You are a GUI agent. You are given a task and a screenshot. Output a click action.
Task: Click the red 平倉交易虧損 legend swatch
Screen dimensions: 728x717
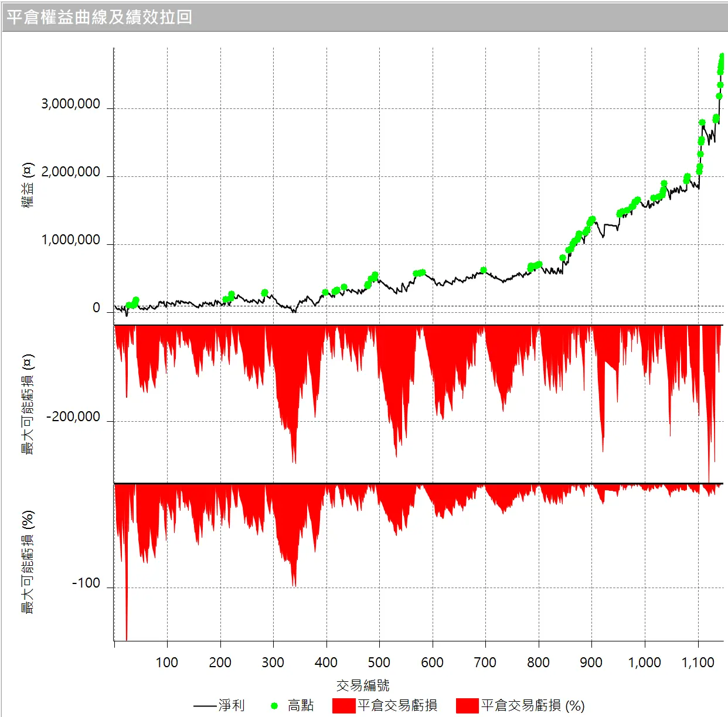pyautogui.click(x=343, y=705)
